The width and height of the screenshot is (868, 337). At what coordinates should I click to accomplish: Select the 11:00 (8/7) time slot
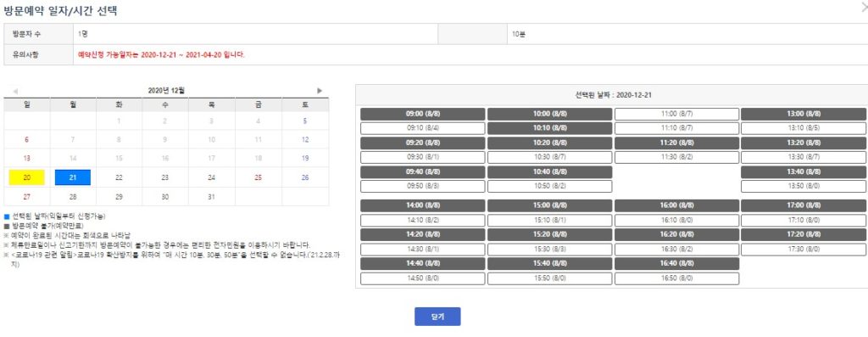(x=677, y=115)
